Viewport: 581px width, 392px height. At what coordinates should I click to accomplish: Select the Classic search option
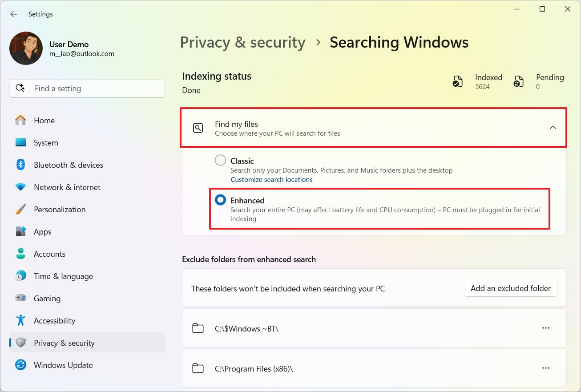(220, 160)
